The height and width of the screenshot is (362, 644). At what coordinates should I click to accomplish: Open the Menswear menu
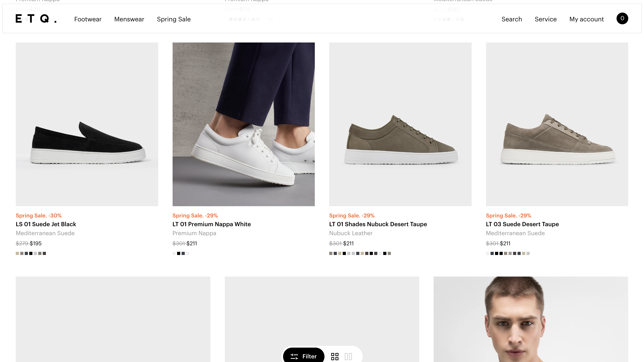[x=129, y=19]
